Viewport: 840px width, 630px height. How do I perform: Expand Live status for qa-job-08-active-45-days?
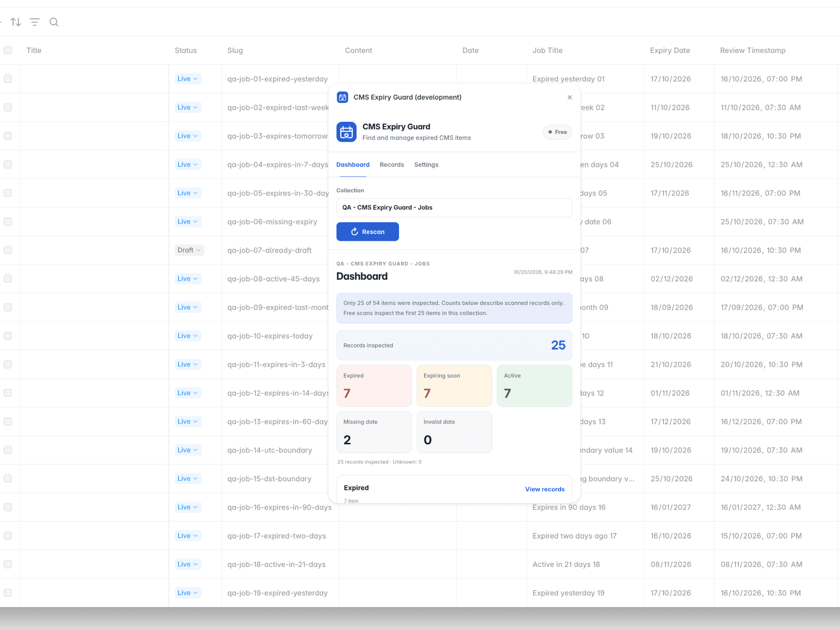187,279
